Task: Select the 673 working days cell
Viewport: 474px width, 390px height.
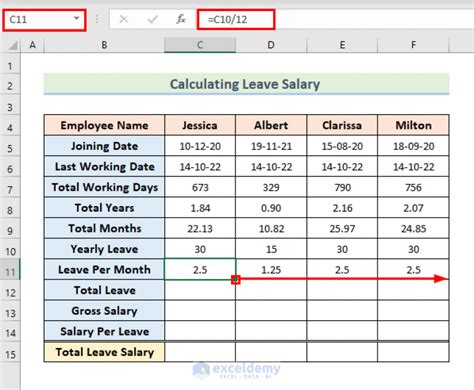Action: (200, 187)
